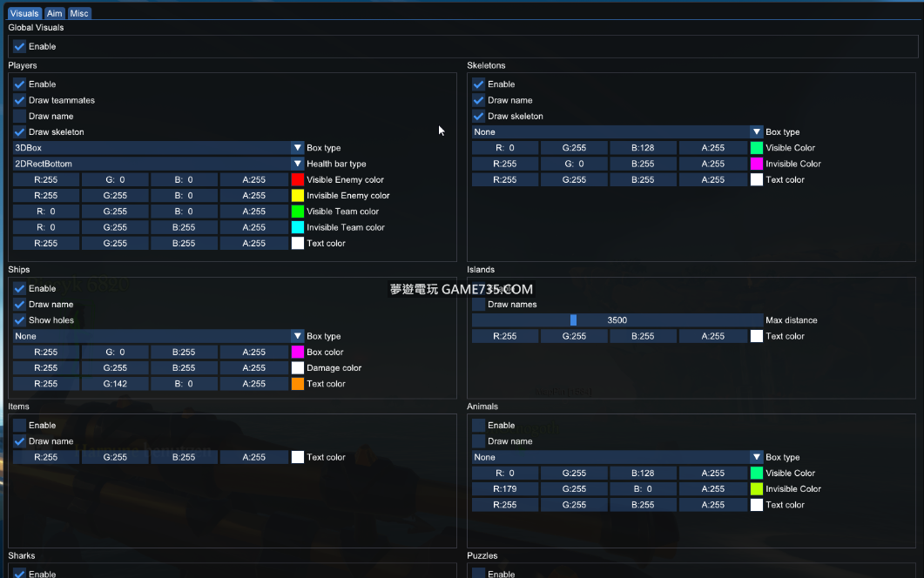This screenshot has width=924, height=578.
Task: Click the Islands Max distance slider
Action: click(x=617, y=320)
